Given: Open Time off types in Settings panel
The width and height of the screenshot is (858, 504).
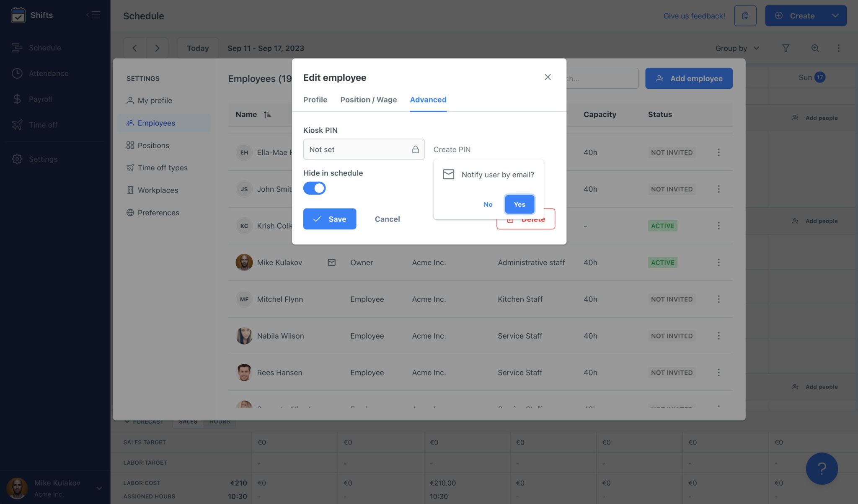Looking at the screenshot, I should 163,167.
